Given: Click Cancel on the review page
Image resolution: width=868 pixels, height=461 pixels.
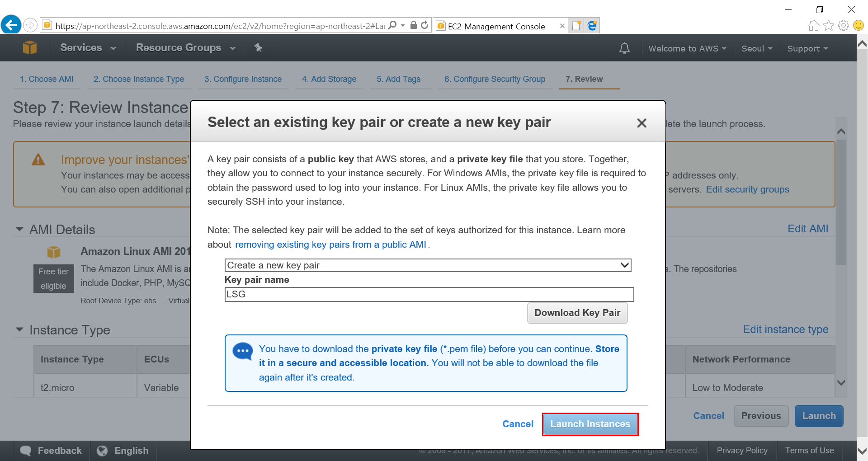Looking at the screenshot, I should pyautogui.click(x=709, y=416).
